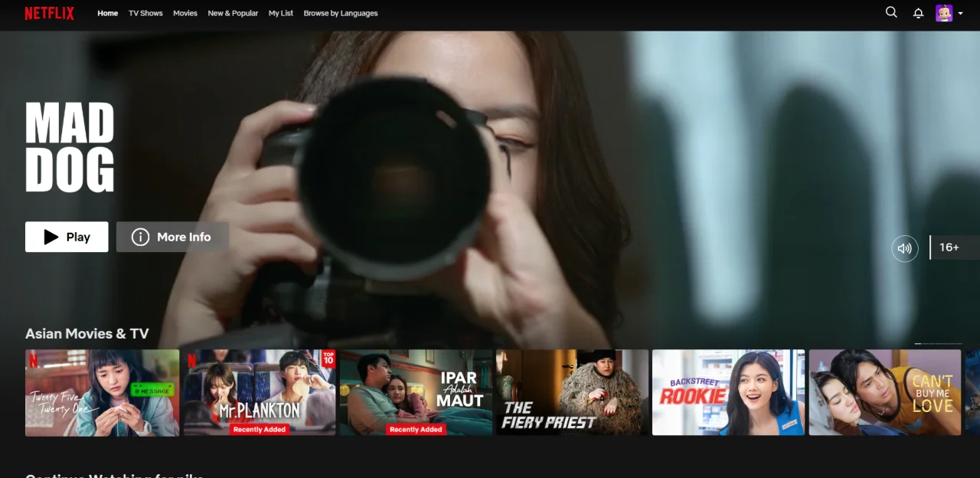This screenshot has height=478, width=980.
Task: Click the profile avatar icon
Action: 944,13
